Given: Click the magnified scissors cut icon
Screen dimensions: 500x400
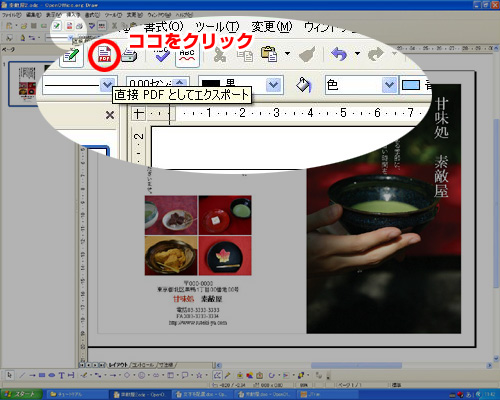Looking at the screenshot, I should pyautogui.click(x=220, y=55).
